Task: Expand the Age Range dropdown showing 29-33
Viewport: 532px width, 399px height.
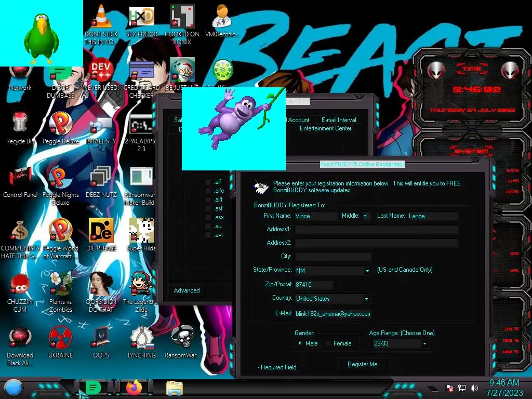Action: [x=424, y=344]
